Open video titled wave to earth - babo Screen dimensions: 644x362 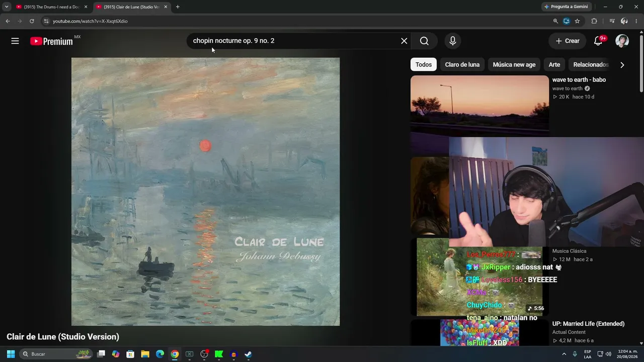pos(579,80)
